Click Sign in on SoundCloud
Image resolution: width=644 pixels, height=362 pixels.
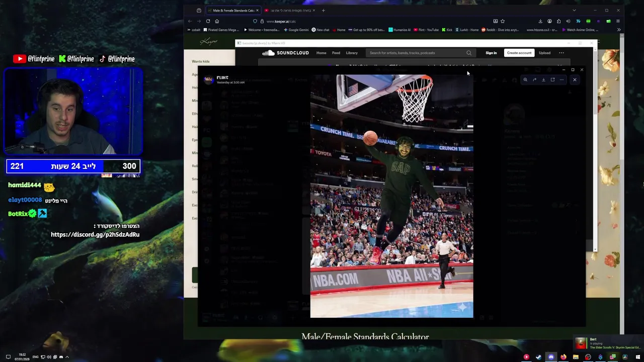[x=491, y=53]
